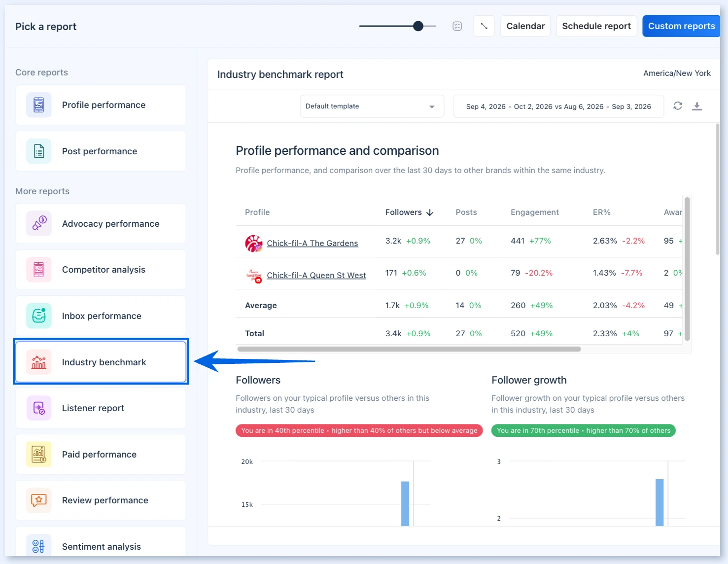Click the 40th percentile red badge
This screenshot has height=564, width=728.
click(359, 430)
